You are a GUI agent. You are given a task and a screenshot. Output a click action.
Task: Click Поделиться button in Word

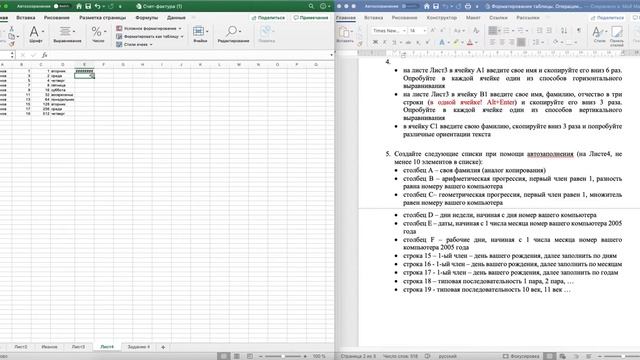pos(607,18)
